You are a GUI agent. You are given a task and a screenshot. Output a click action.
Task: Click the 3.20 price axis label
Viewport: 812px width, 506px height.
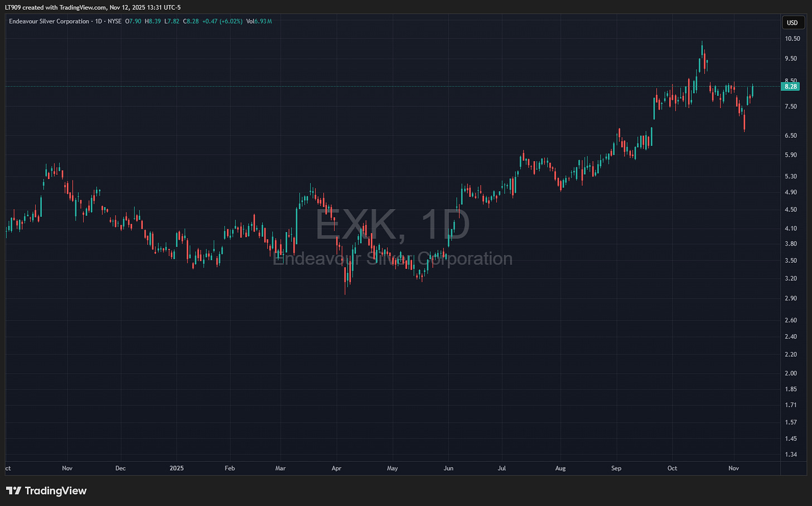pyautogui.click(x=791, y=278)
